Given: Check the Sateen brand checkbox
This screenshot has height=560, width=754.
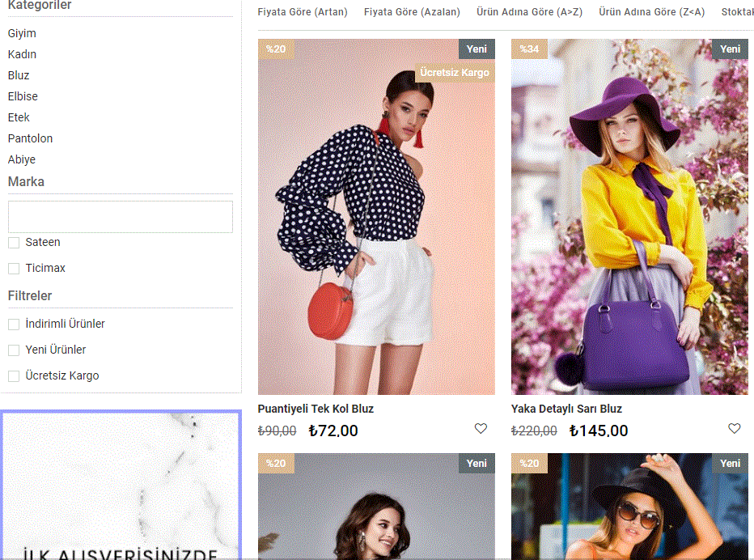Looking at the screenshot, I should [14, 243].
